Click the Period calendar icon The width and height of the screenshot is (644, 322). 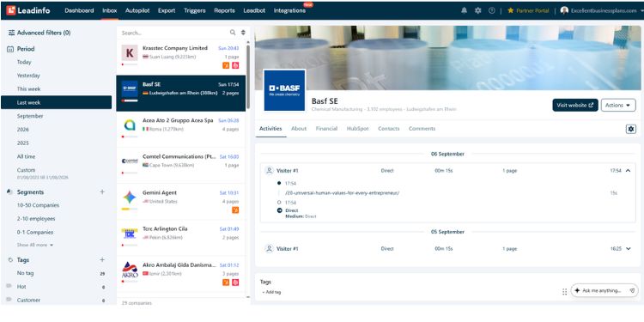(10, 49)
